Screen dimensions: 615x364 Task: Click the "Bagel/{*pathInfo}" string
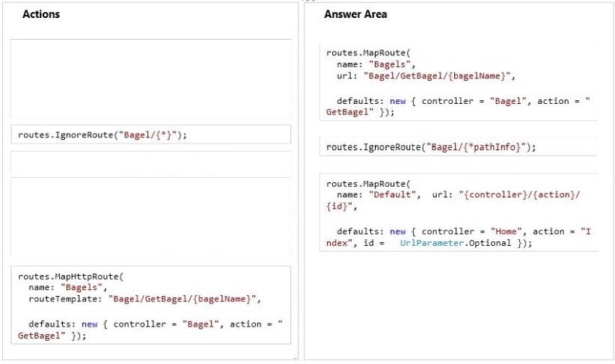[476, 147]
